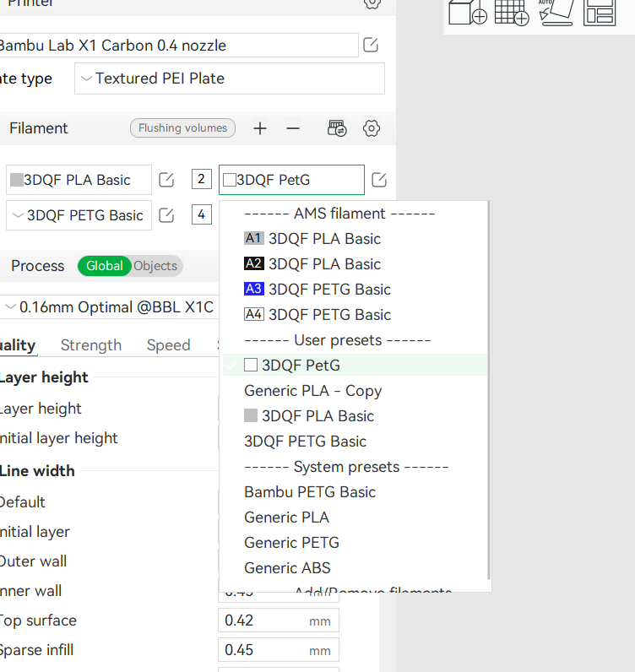Click the Arrange all objects toolbar icon
The image size is (635, 672).
click(600, 12)
